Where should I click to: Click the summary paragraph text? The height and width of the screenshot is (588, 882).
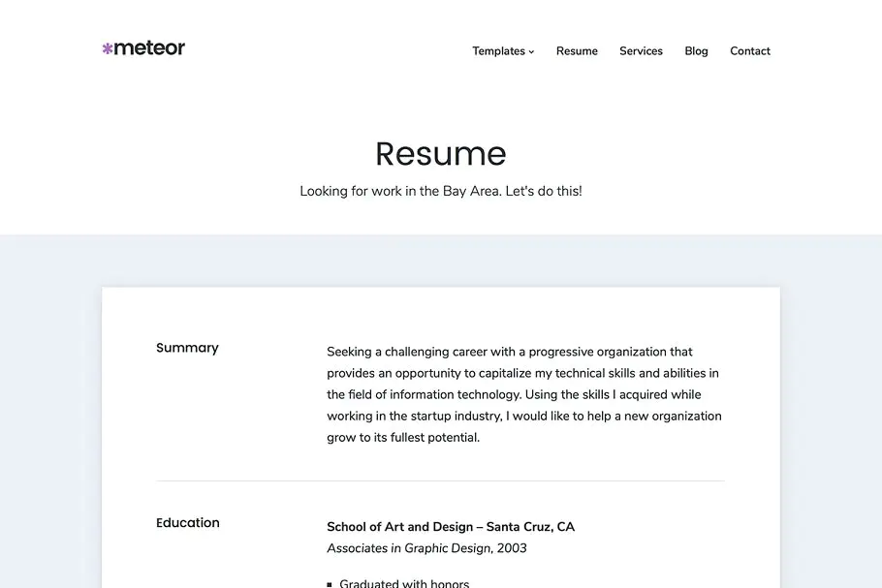(524, 394)
